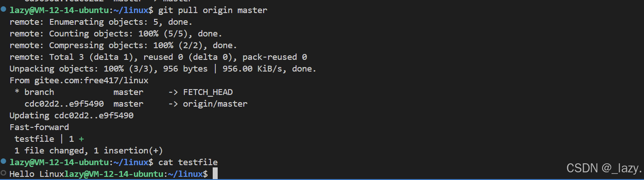Click the 'Updating cdc02d2..e9f5490' line

pyautogui.click(x=71, y=116)
